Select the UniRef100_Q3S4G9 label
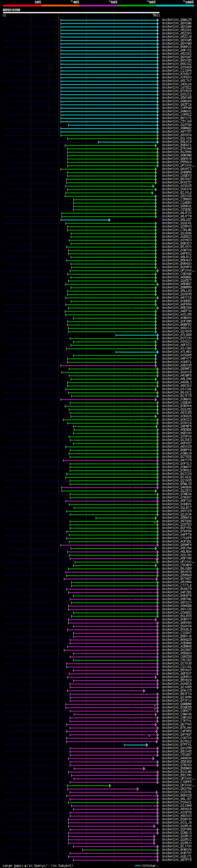Image resolution: width=197 pixels, height=868 pixels. tap(177, 67)
